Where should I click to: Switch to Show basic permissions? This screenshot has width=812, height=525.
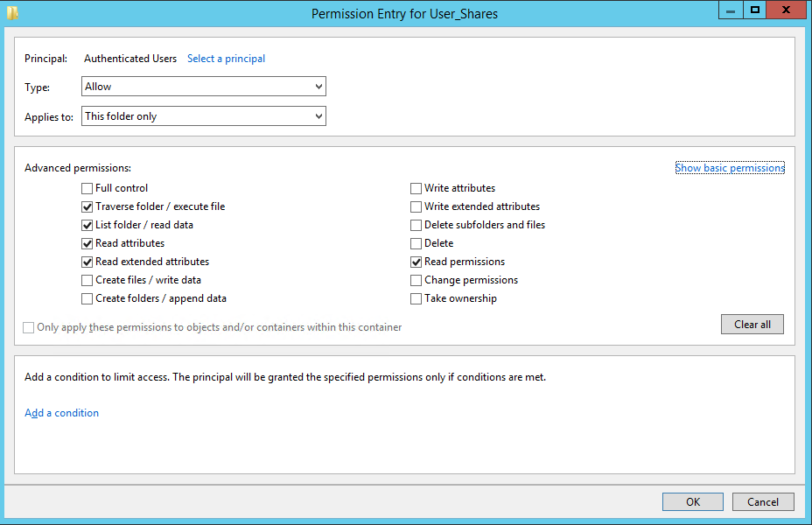(730, 168)
